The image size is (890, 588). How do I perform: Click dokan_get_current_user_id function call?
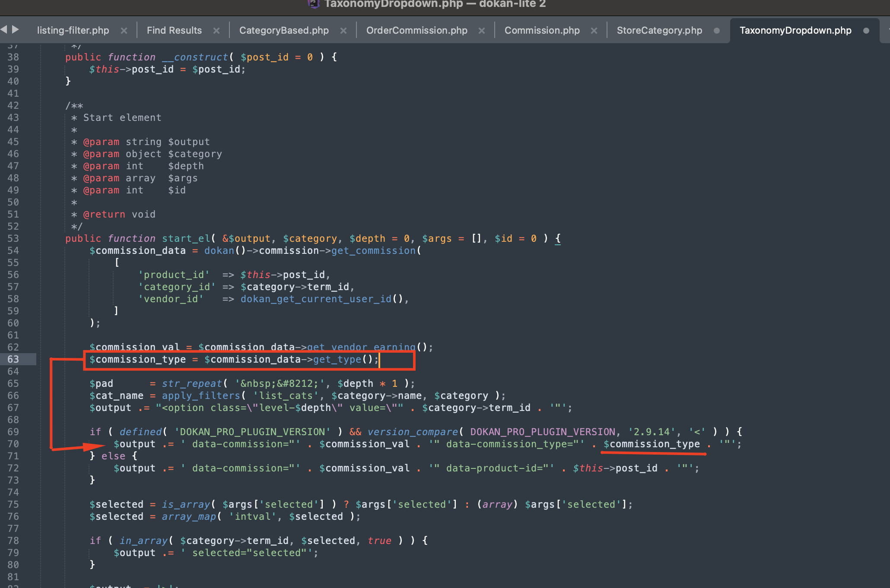click(x=316, y=299)
